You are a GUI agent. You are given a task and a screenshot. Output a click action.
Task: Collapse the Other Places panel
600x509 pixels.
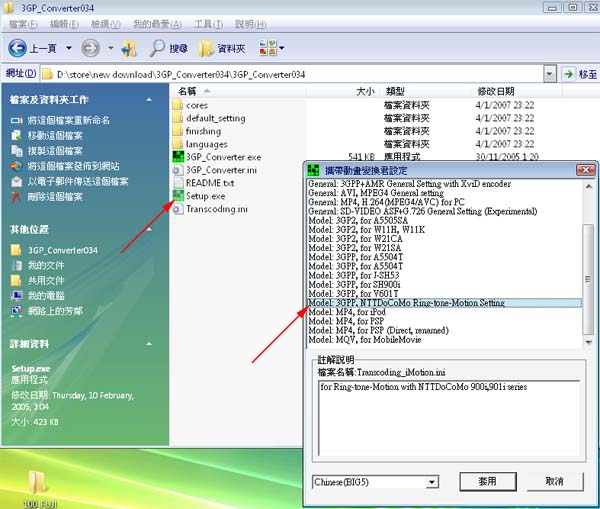[x=149, y=229]
